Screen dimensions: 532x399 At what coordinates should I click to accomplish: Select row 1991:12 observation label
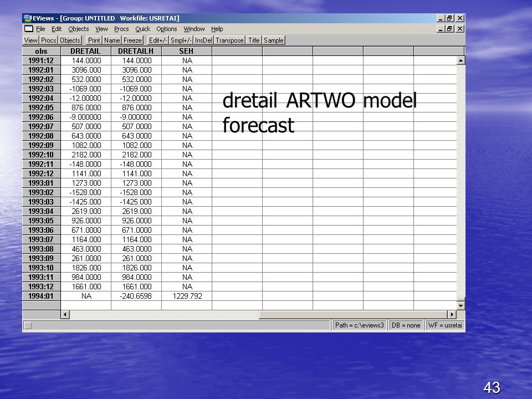pyautogui.click(x=42, y=61)
